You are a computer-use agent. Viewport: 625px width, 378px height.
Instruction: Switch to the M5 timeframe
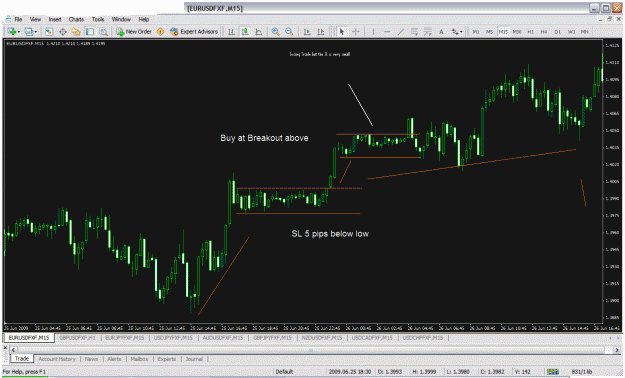click(489, 32)
